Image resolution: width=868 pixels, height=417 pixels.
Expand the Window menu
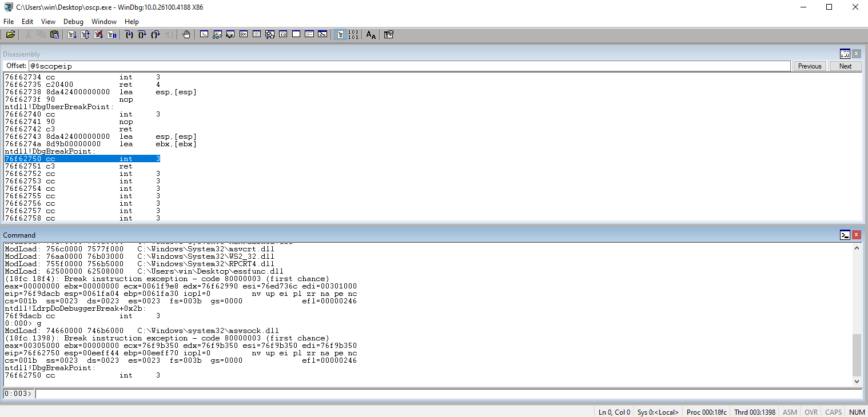coord(104,22)
